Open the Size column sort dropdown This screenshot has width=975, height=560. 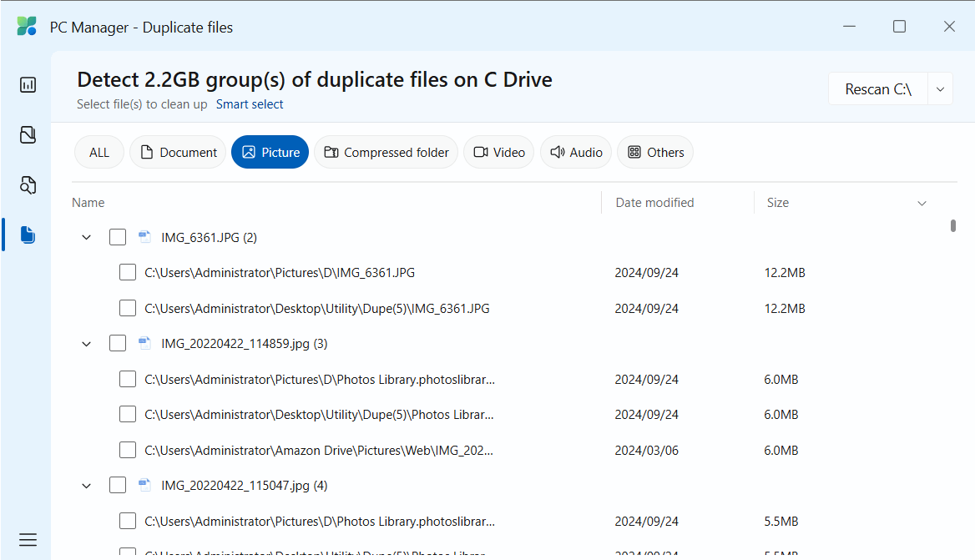point(922,203)
